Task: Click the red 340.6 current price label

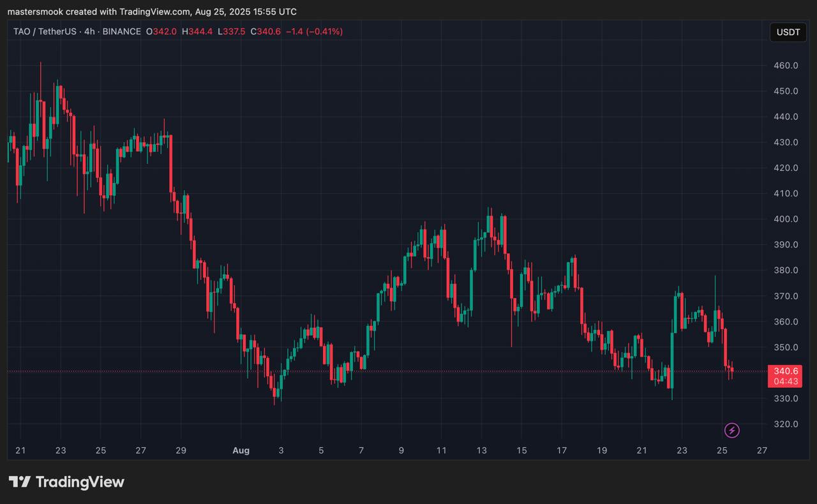Action: point(785,371)
